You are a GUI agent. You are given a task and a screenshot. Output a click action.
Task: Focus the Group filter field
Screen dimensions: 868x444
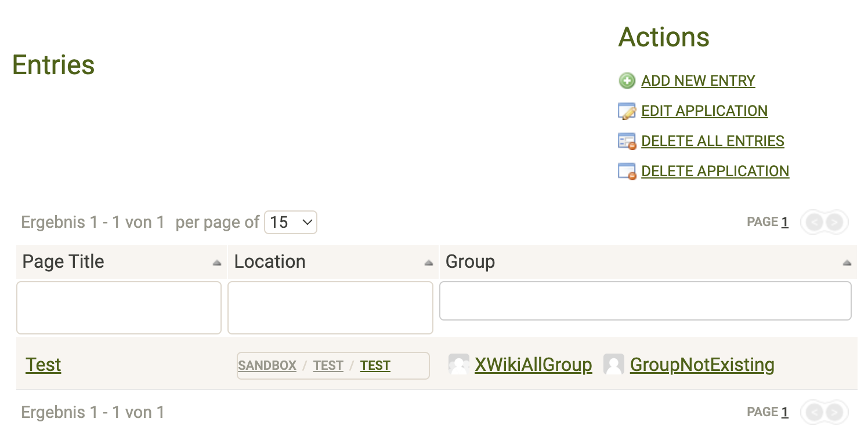pyautogui.click(x=645, y=300)
